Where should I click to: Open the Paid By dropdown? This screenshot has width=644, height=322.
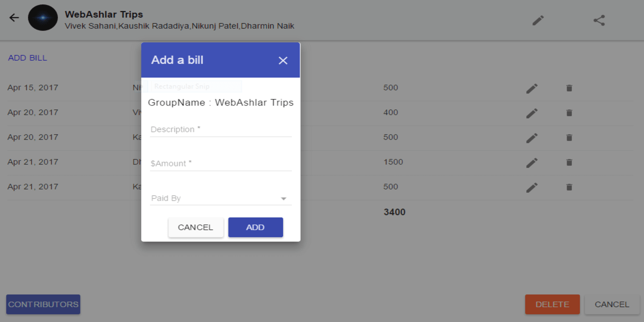tap(220, 198)
